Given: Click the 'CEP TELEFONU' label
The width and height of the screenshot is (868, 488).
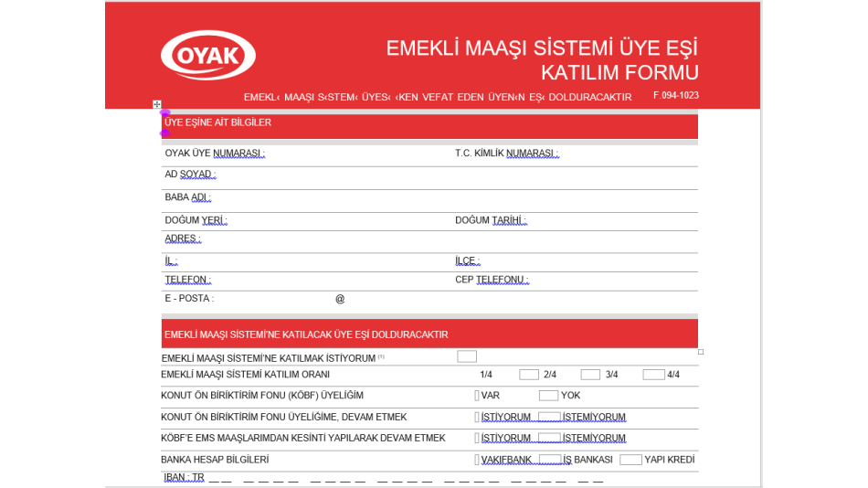Looking at the screenshot, I should 492,280.
